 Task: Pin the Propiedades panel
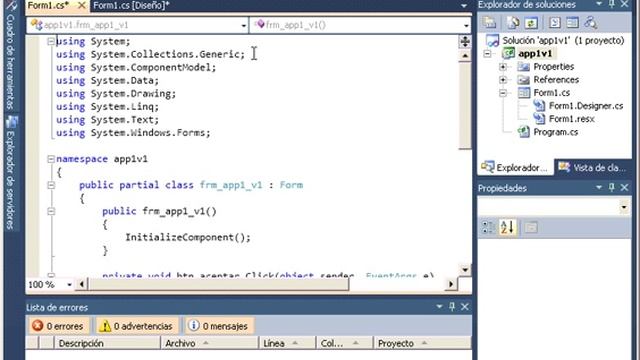click(611, 187)
